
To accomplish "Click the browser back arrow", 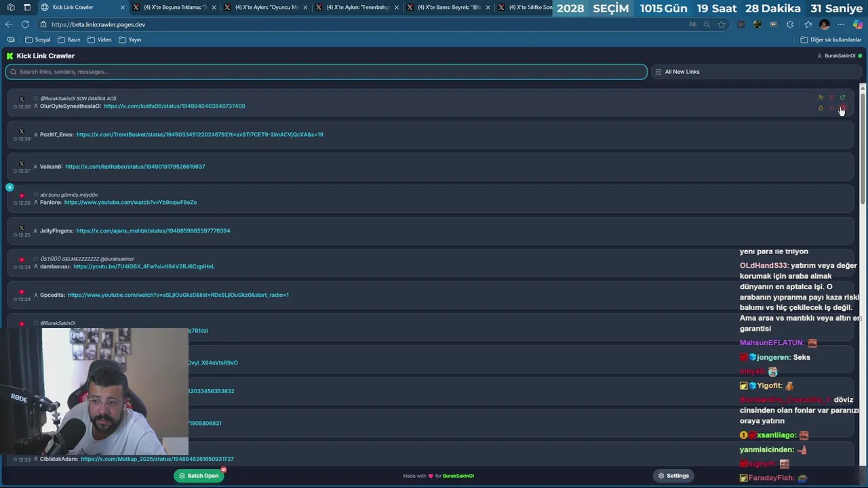I will tap(9, 24).
